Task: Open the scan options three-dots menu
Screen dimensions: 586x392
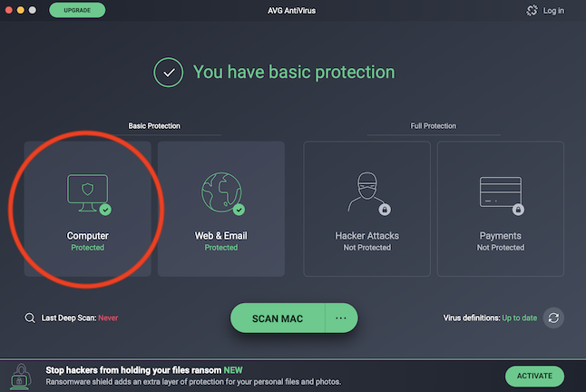Action: click(x=341, y=318)
